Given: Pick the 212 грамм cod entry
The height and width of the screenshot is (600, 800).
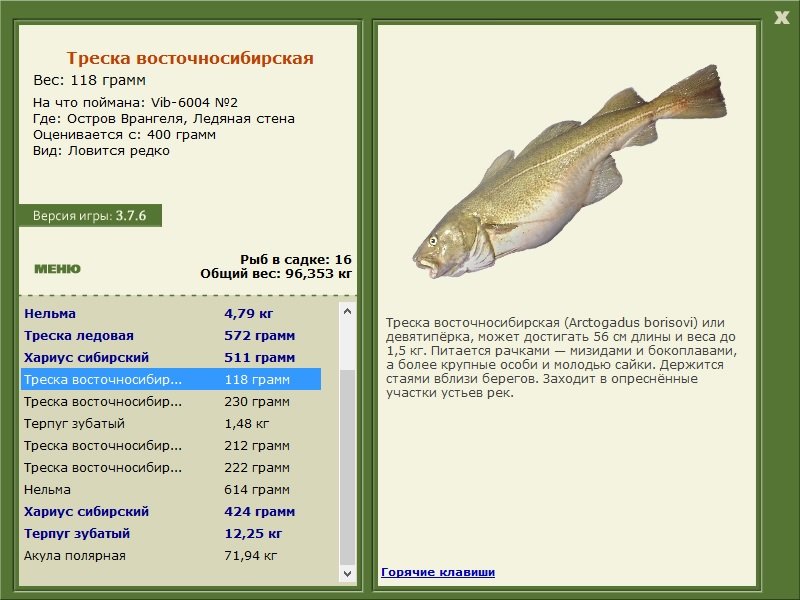Looking at the screenshot, I should 170,445.
